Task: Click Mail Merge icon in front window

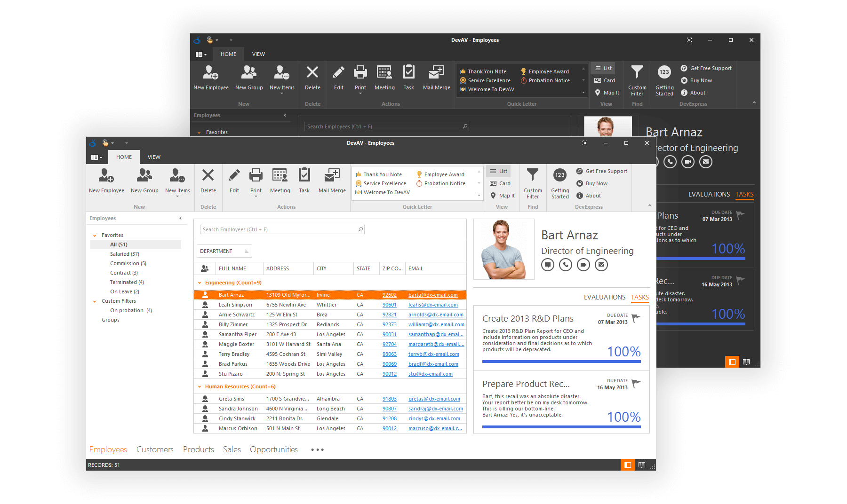Action: [332, 175]
